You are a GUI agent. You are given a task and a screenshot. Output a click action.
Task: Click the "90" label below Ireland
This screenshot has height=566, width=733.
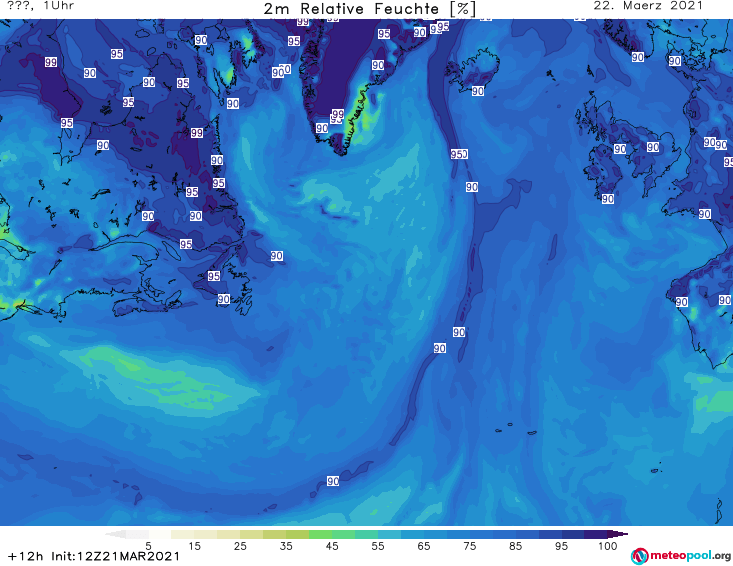click(x=607, y=199)
